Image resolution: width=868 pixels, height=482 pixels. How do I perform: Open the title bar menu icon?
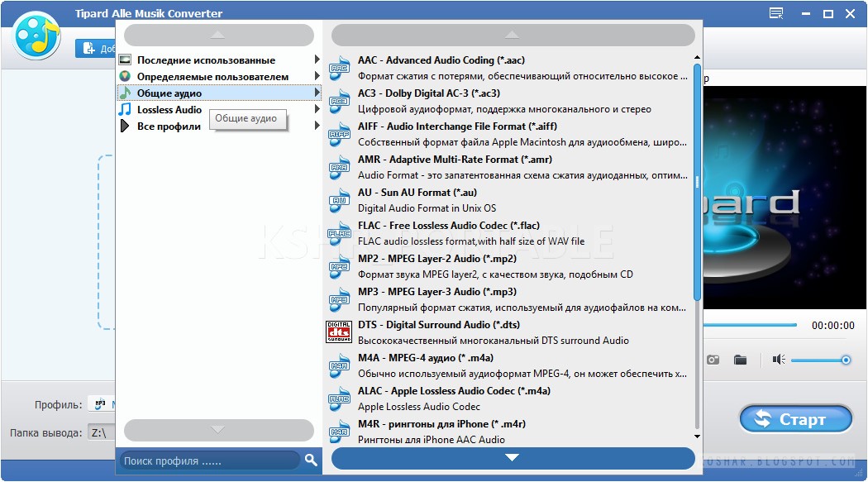[777, 13]
